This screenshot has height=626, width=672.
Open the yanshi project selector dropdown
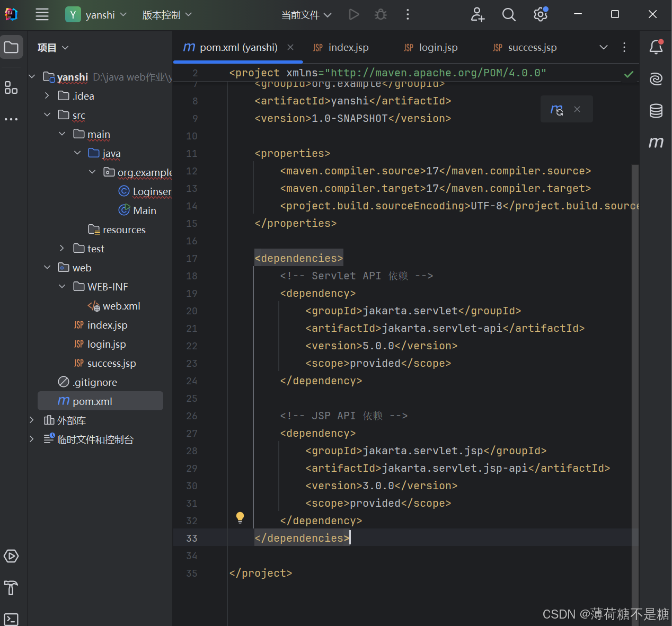96,15
